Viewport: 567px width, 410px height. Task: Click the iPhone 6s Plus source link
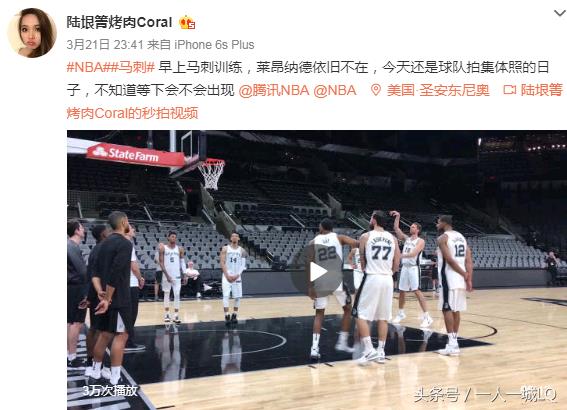(x=214, y=45)
